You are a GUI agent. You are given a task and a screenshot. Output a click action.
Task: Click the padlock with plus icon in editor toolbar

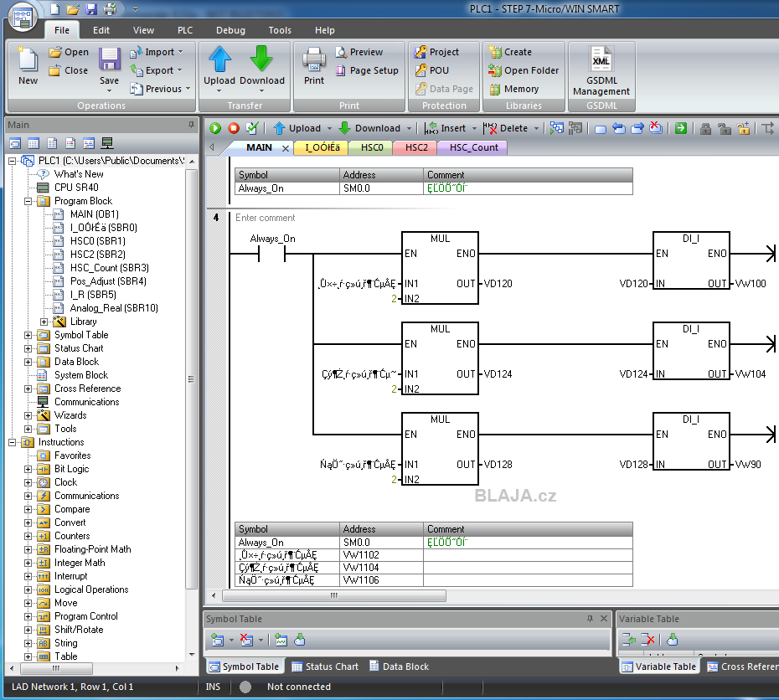click(x=743, y=129)
